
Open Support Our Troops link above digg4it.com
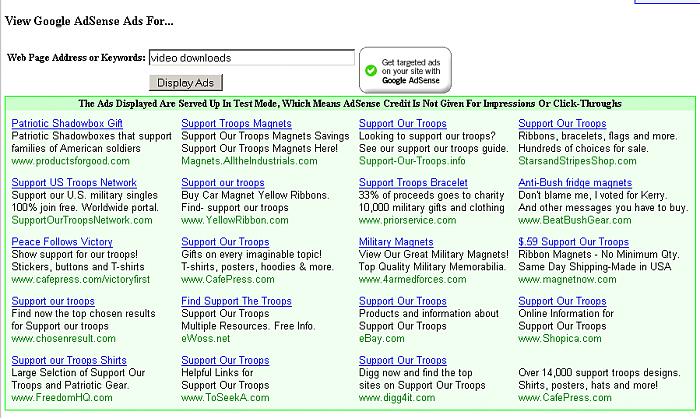pyautogui.click(x=403, y=360)
